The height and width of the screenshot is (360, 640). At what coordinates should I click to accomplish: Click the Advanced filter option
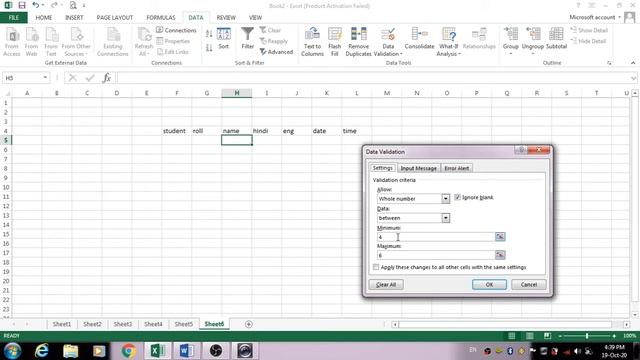pyautogui.click(x=276, y=52)
